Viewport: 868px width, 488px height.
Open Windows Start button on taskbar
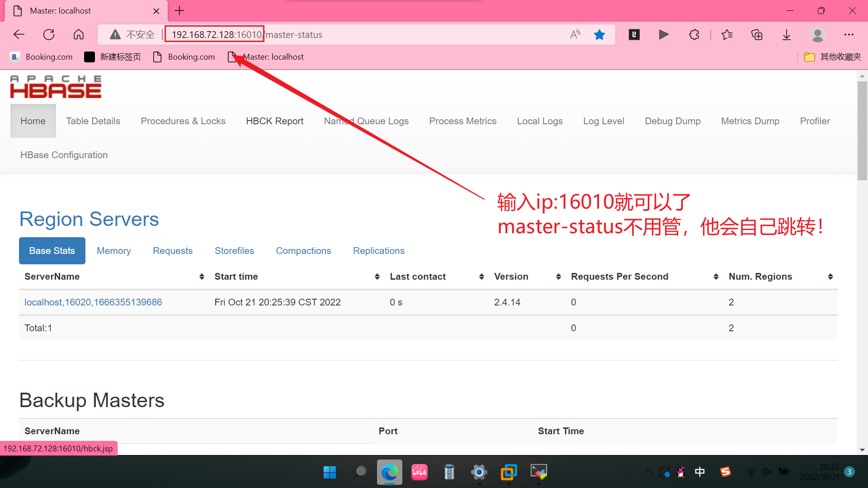coord(330,472)
